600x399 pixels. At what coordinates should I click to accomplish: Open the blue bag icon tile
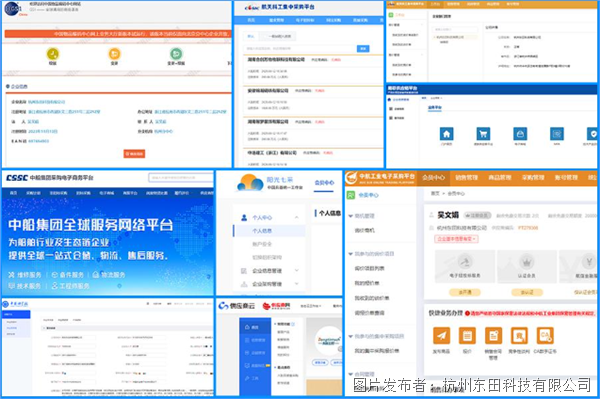click(520, 134)
